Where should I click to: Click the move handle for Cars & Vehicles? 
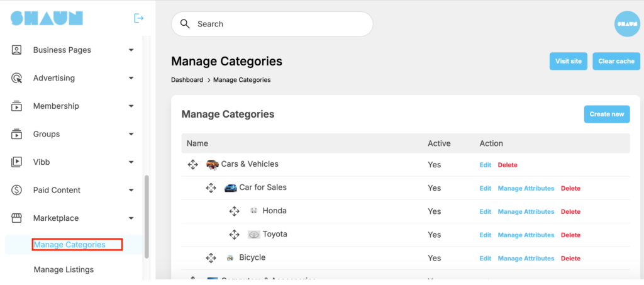(193, 164)
